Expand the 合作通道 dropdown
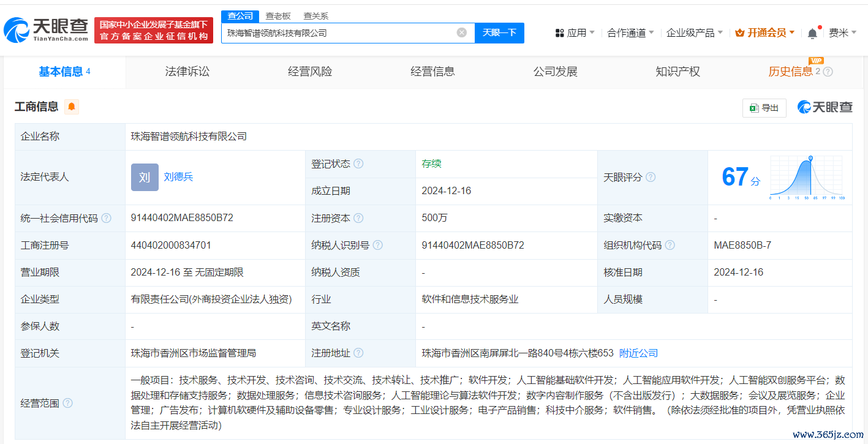The image size is (868, 444). click(x=630, y=32)
